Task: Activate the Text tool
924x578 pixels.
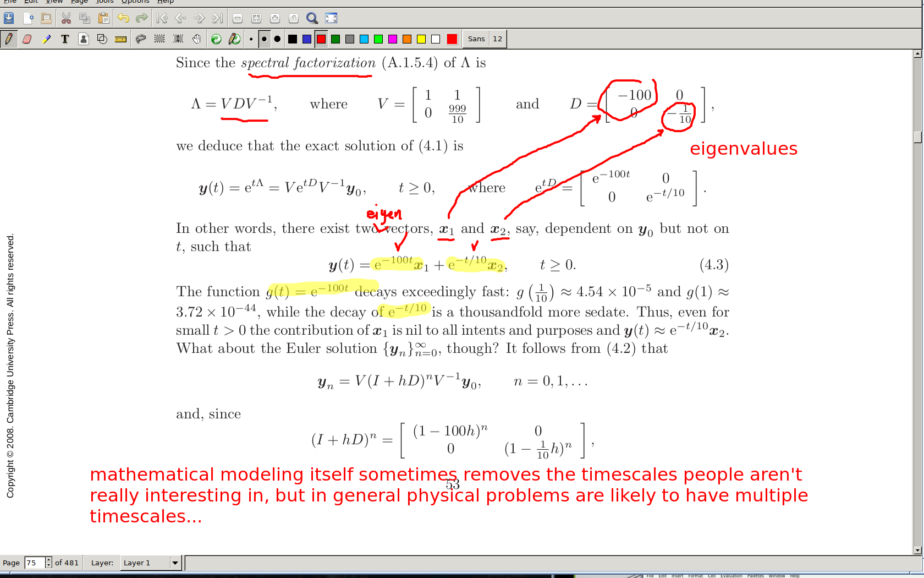Action: click(65, 39)
